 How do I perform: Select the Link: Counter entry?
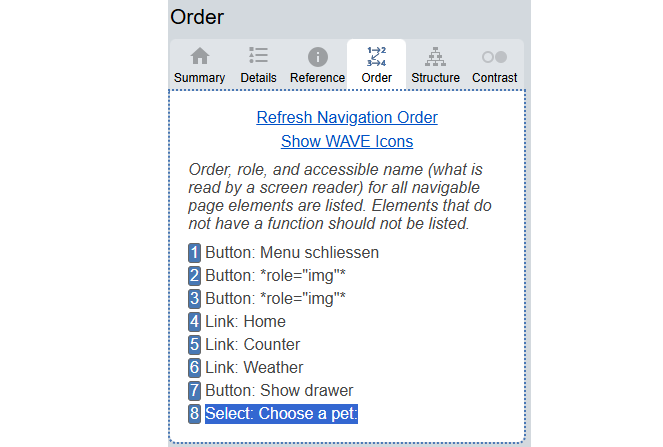point(252,345)
